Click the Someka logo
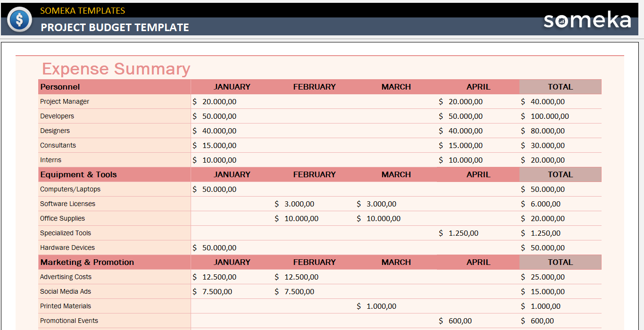Viewport: 644px width, 330px height. (x=587, y=20)
